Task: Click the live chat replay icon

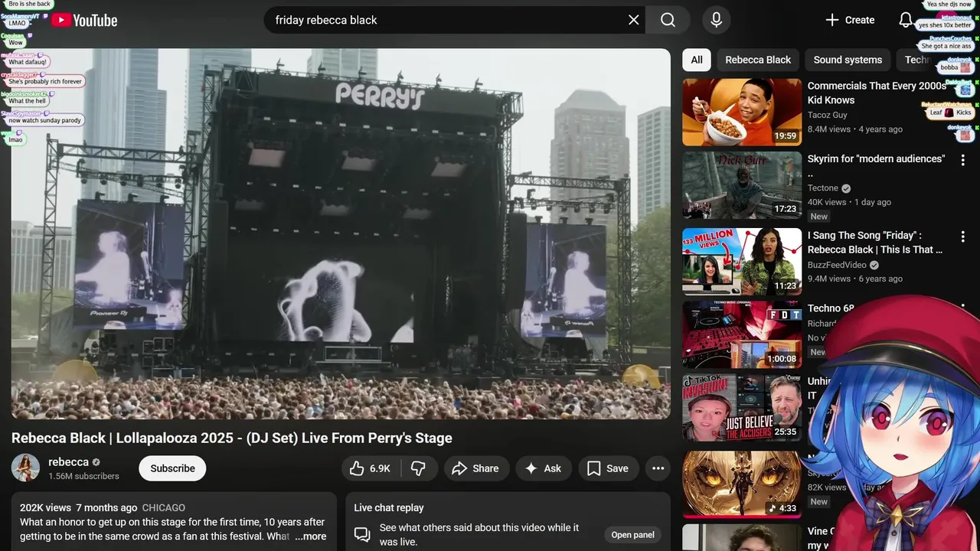Action: (x=362, y=535)
